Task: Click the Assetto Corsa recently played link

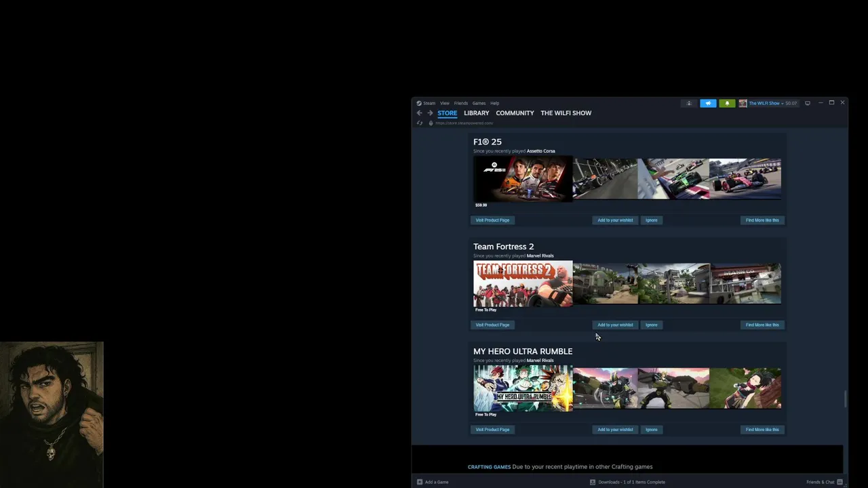Action: tap(540, 151)
